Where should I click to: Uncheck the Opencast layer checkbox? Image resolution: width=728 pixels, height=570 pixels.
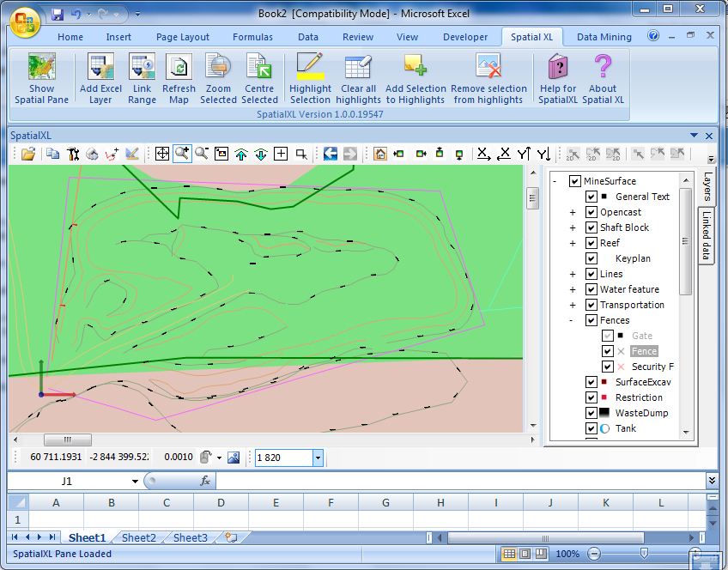coord(591,212)
